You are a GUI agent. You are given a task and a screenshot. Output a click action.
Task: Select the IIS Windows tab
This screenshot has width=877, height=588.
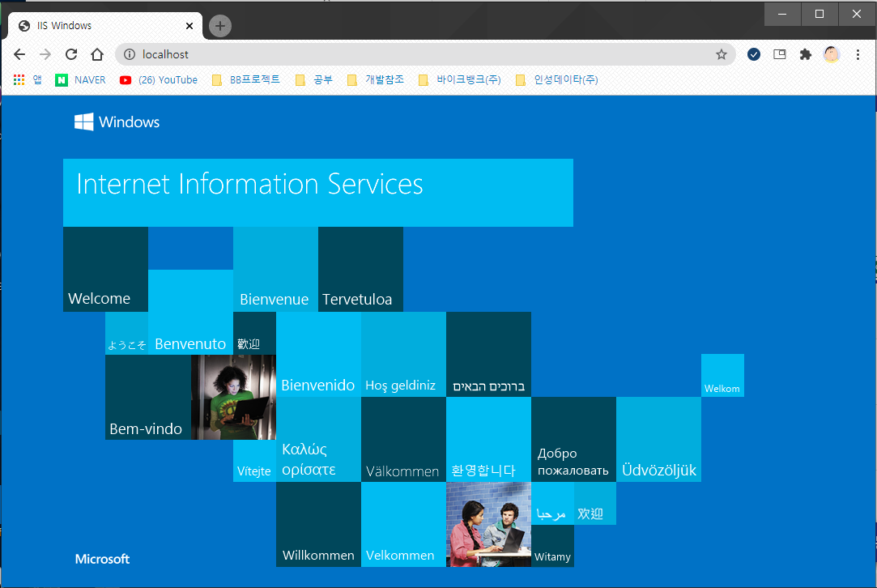pos(105,26)
